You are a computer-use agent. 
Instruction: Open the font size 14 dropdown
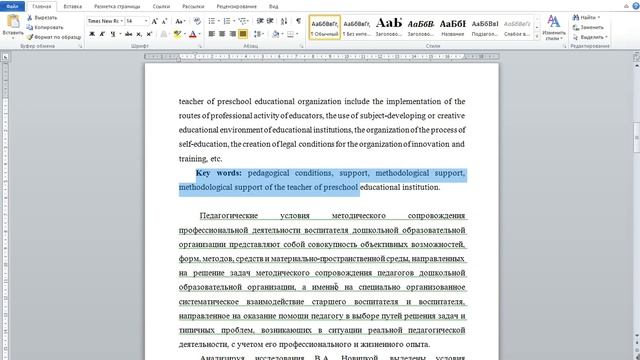pyautogui.click(x=146, y=21)
